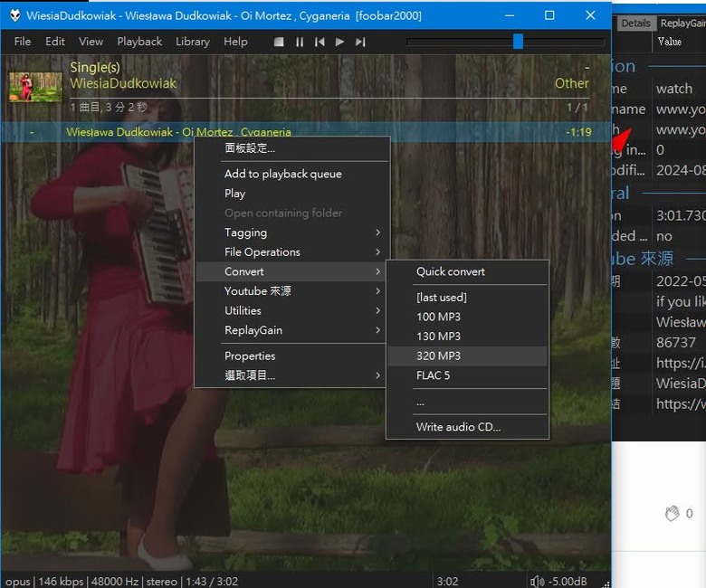Viewport: 706px width, 588px height.
Task: Click the opus codec status text
Action: point(17,582)
